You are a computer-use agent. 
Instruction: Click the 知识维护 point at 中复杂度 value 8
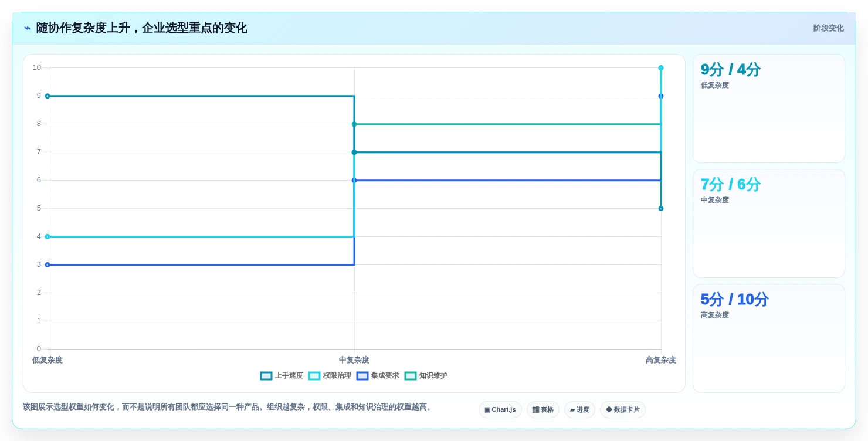pyautogui.click(x=354, y=124)
